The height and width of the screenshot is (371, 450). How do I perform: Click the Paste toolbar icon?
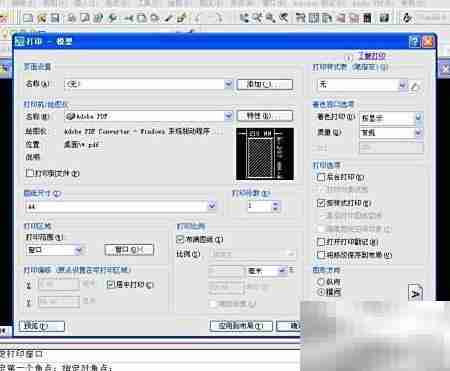154,18
